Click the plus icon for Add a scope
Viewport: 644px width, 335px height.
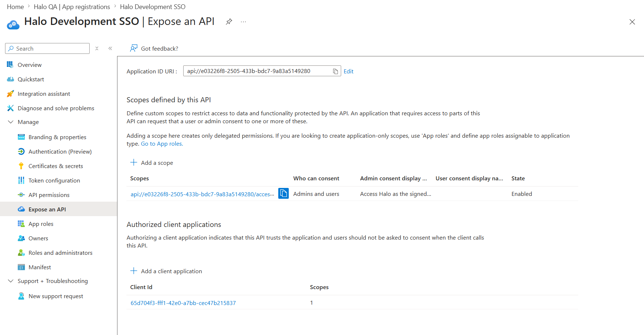134,162
